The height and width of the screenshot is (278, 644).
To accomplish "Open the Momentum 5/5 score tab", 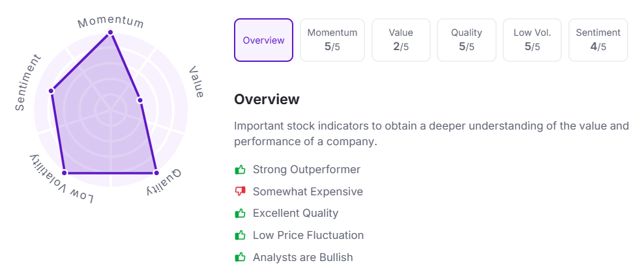I will tap(332, 40).
